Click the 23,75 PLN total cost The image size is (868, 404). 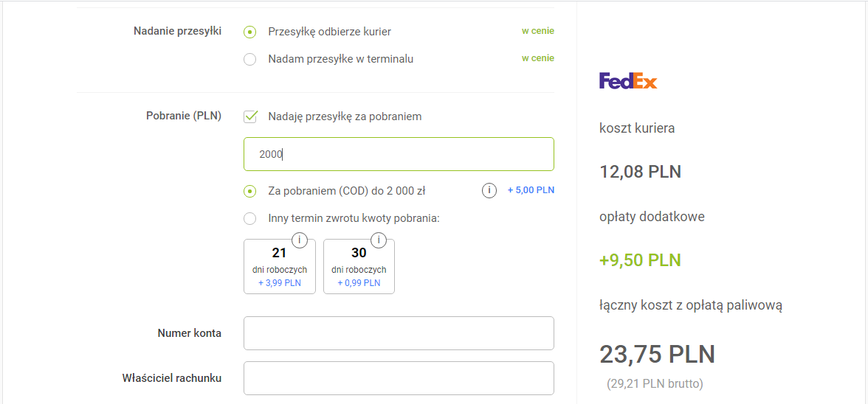tap(657, 355)
